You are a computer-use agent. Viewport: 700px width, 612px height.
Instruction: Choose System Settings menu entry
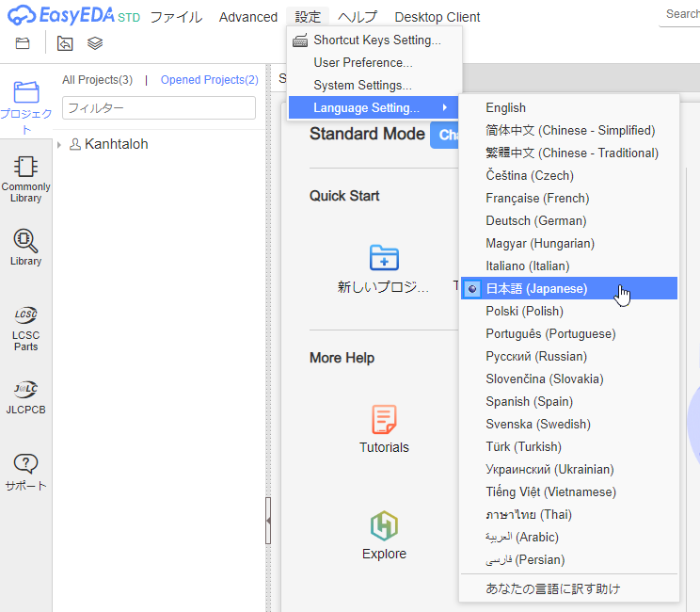[375, 86]
